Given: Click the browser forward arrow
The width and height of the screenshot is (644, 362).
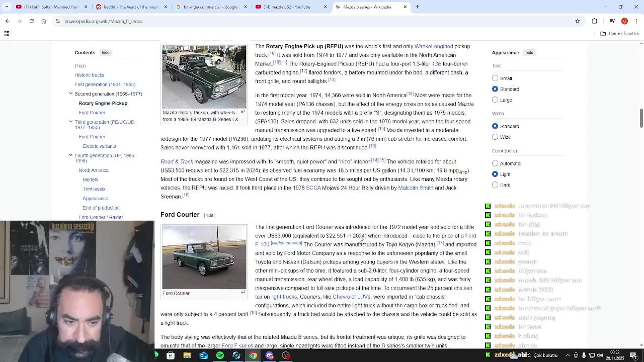Looking at the screenshot, I should [19, 21].
